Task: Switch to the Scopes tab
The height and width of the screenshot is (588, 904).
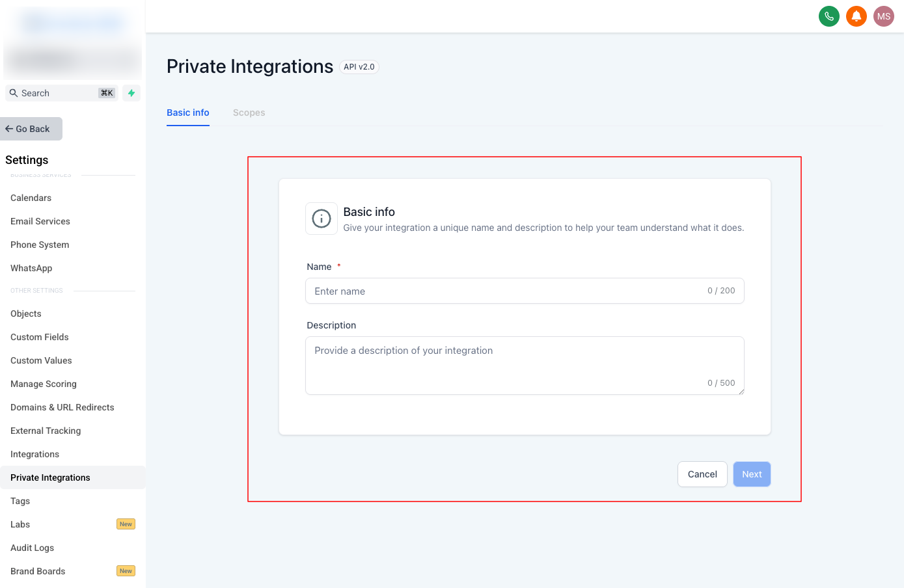Action: pos(249,113)
